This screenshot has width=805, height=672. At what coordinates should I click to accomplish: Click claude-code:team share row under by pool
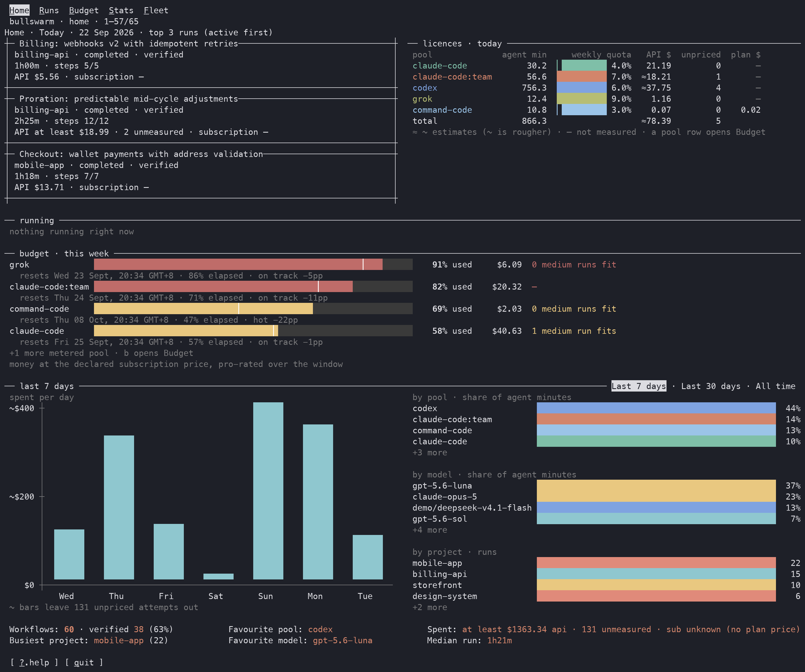[x=607, y=419]
